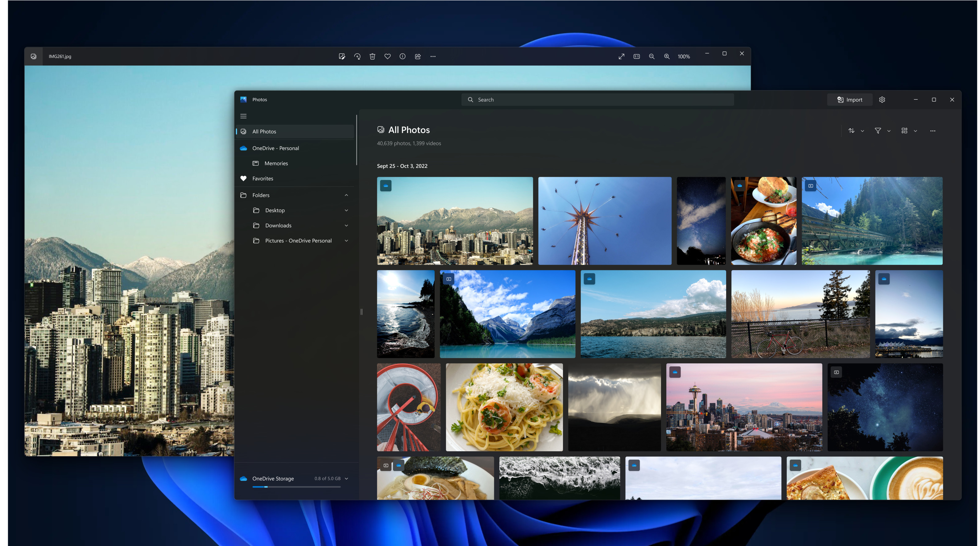Share IMG261.jpg via the share icon
980x546 pixels.
coord(417,56)
